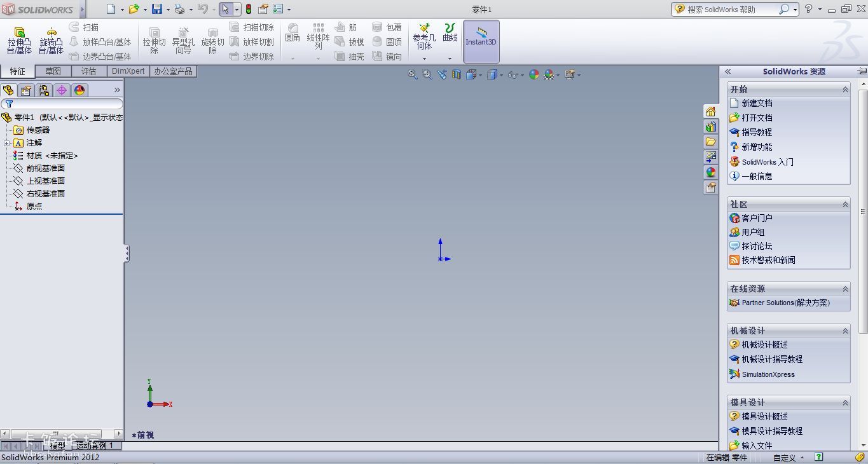Collapse the 社区 section
This screenshot has width=868, height=464.
coord(845,204)
